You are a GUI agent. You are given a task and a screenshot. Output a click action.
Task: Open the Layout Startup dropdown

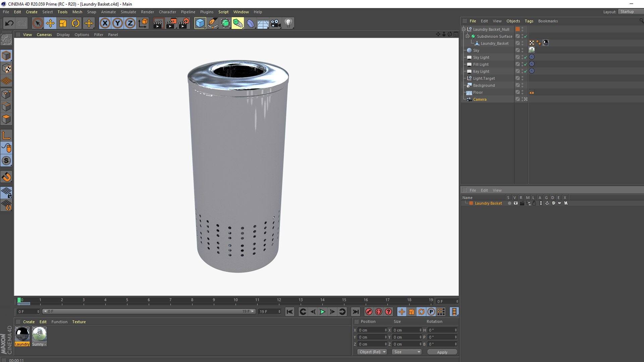[x=631, y=12]
